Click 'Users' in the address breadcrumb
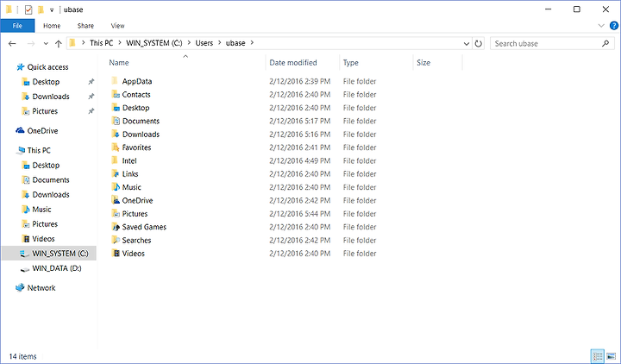Viewport: 621px width, 364px height. 204,43
